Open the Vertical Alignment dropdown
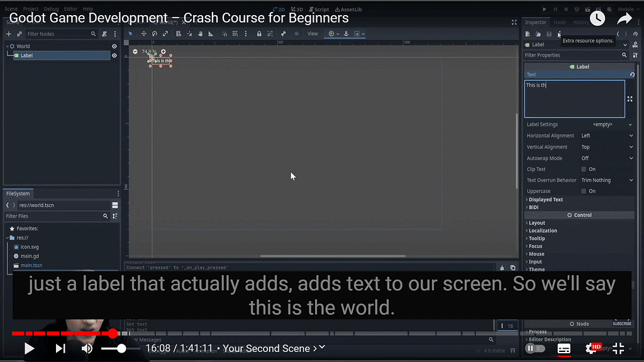Image resolution: width=644 pixels, height=362 pixels. pos(608,147)
